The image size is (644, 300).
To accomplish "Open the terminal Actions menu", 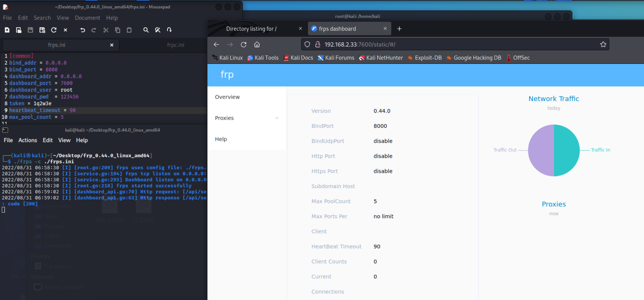I will [27, 140].
